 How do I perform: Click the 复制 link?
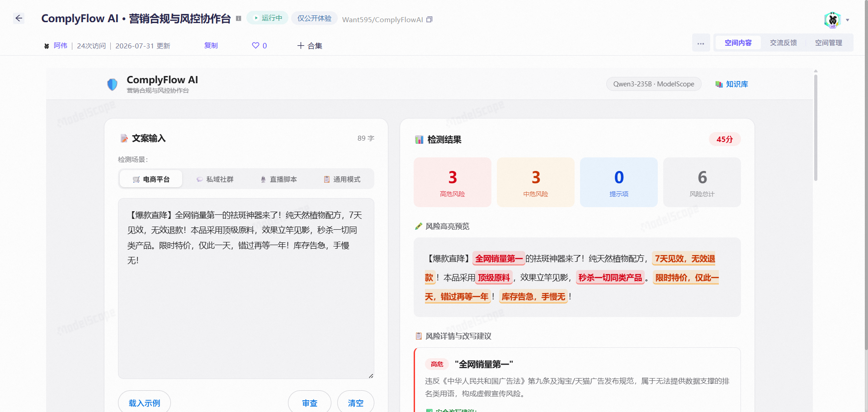point(211,46)
